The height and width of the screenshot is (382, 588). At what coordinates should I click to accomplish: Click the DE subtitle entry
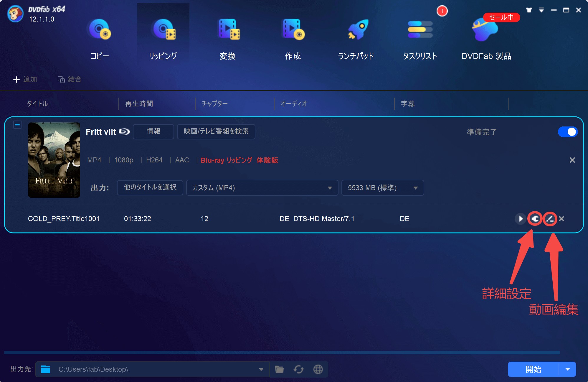click(x=404, y=219)
